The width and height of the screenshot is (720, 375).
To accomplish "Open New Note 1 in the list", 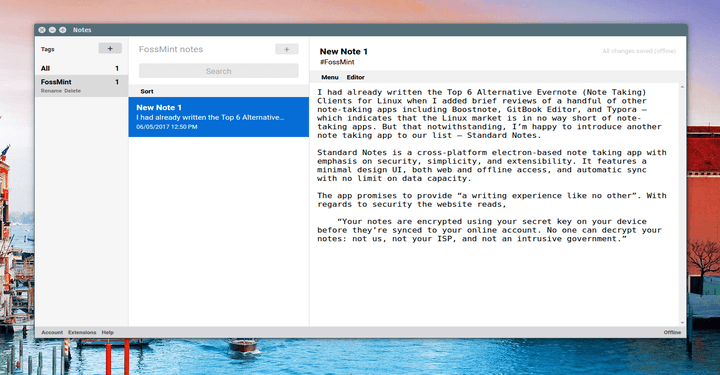I will coord(219,117).
